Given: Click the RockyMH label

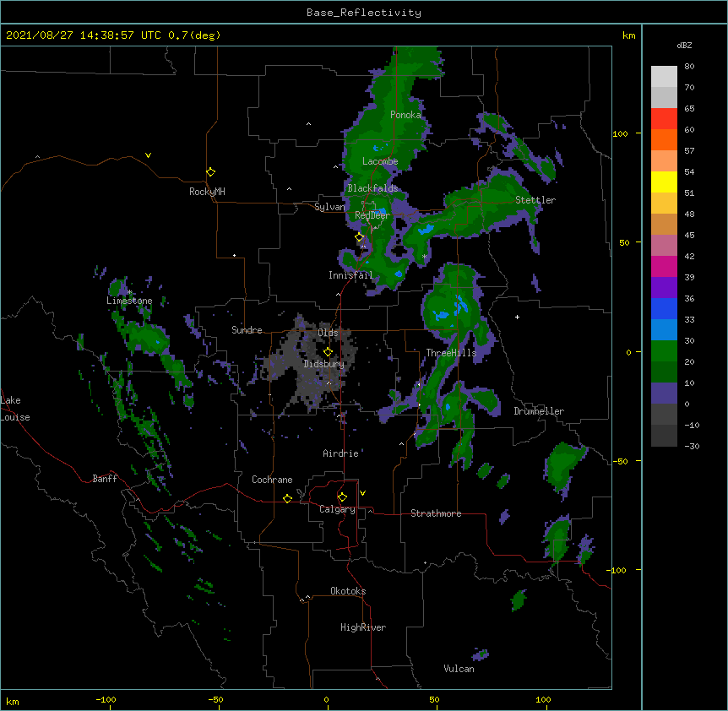Looking at the screenshot, I should click(207, 192).
